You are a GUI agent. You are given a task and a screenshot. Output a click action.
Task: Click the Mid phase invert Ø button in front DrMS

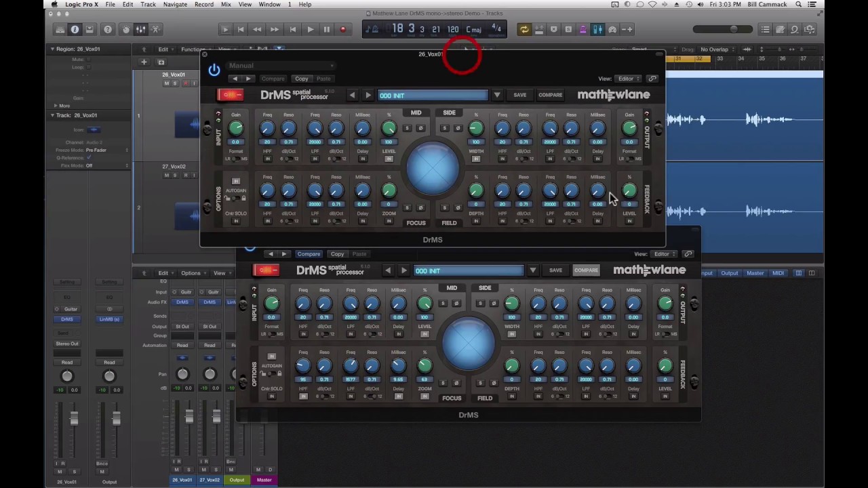[x=420, y=128]
